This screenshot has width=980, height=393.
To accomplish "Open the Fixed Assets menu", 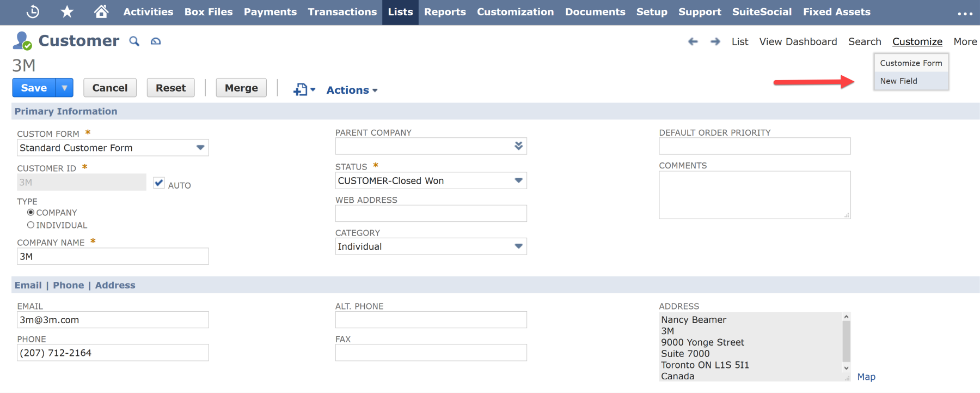I will click(x=836, y=11).
